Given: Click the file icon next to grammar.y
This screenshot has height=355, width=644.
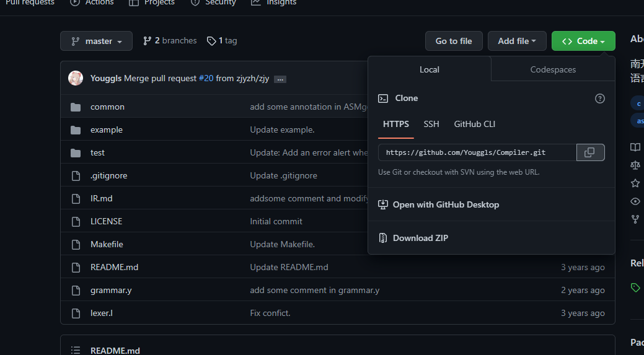Looking at the screenshot, I should tap(76, 291).
